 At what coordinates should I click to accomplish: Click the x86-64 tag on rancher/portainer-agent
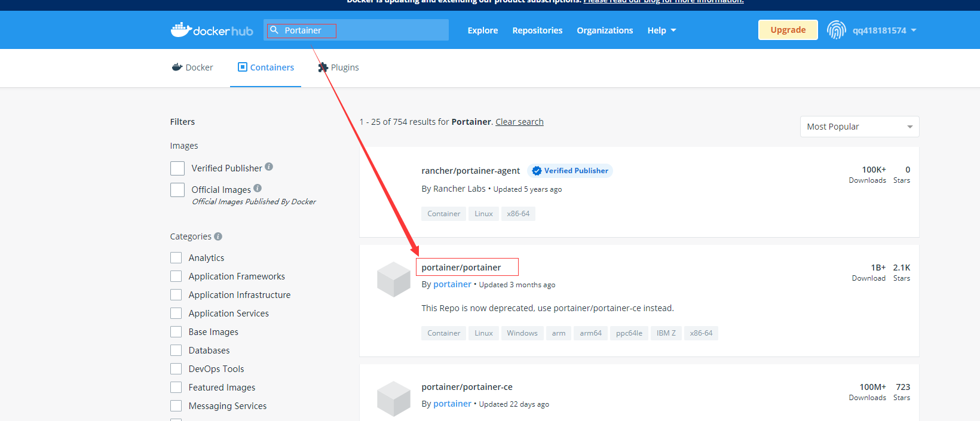(518, 214)
